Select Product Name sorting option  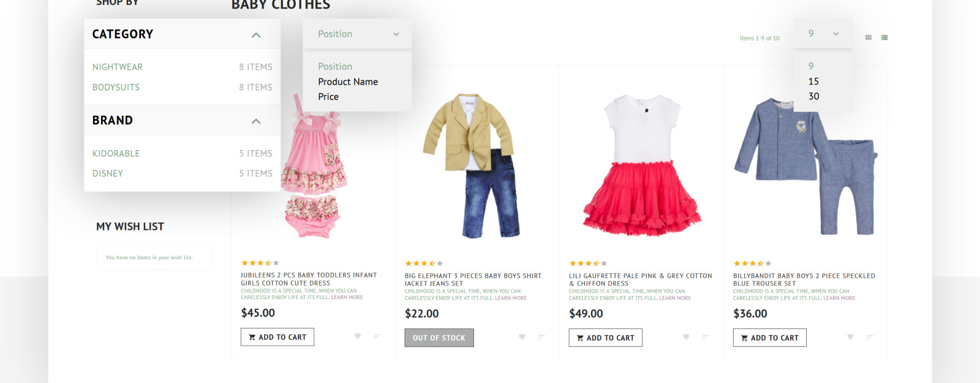click(347, 82)
